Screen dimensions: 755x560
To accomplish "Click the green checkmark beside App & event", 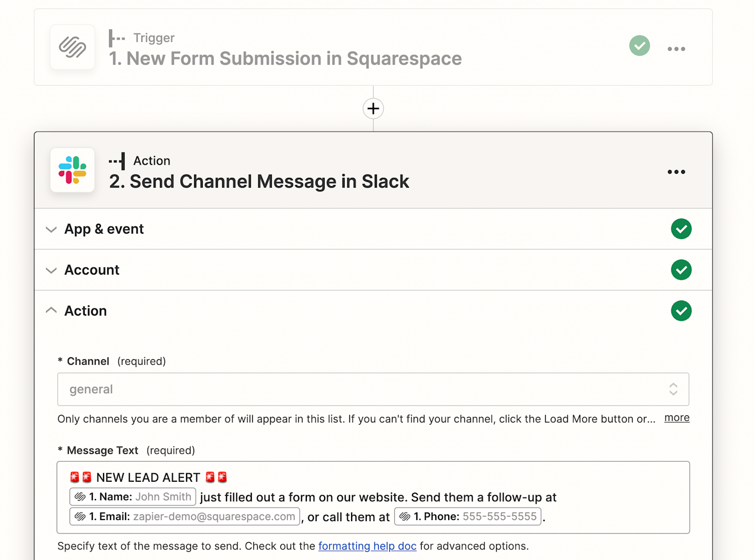I will tap(681, 229).
